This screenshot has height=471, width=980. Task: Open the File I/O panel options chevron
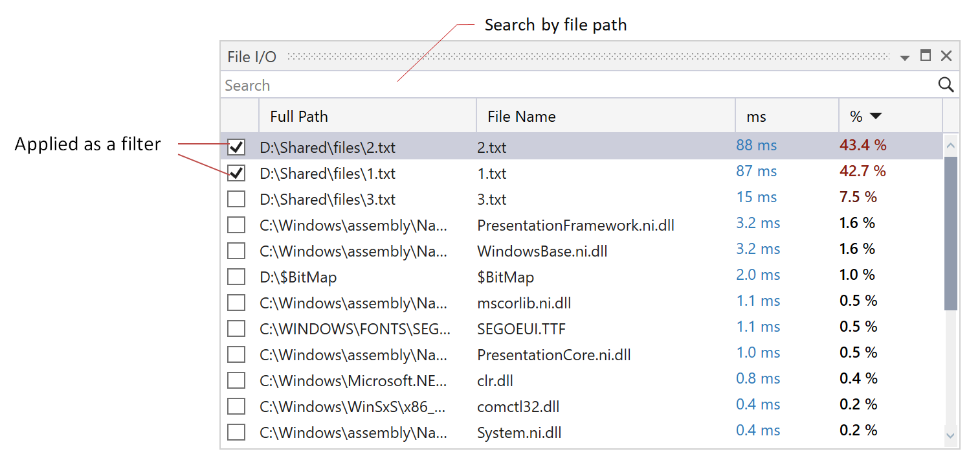coord(904,57)
